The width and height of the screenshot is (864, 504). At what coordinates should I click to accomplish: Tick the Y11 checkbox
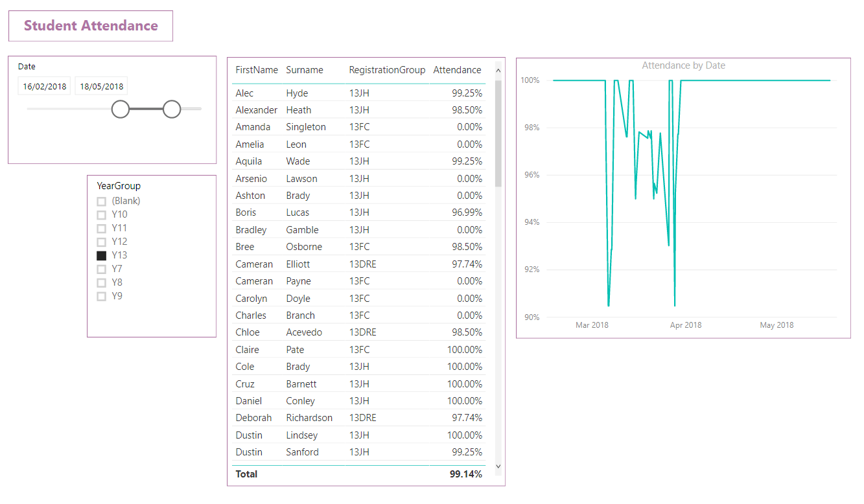[x=101, y=229]
